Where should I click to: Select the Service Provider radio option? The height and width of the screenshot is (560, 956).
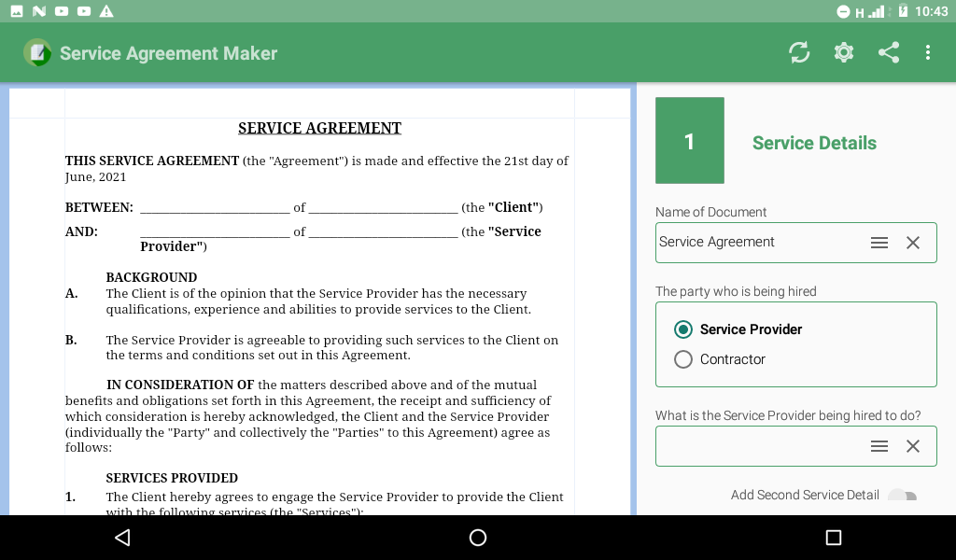pyautogui.click(x=682, y=329)
